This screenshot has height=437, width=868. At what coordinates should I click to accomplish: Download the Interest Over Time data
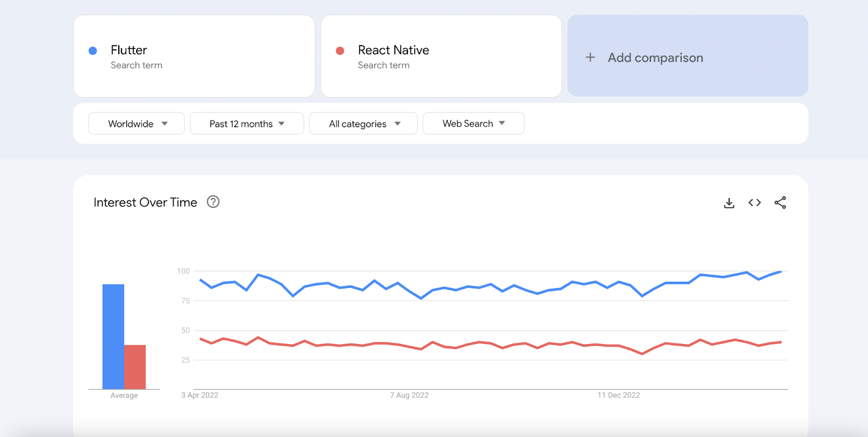[729, 203]
